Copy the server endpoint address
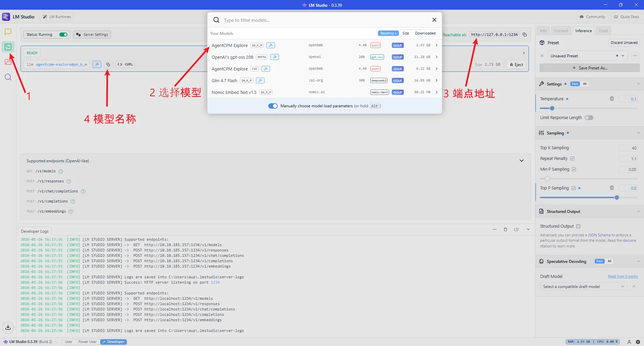This screenshot has width=644, height=346. tap(525, 35)
